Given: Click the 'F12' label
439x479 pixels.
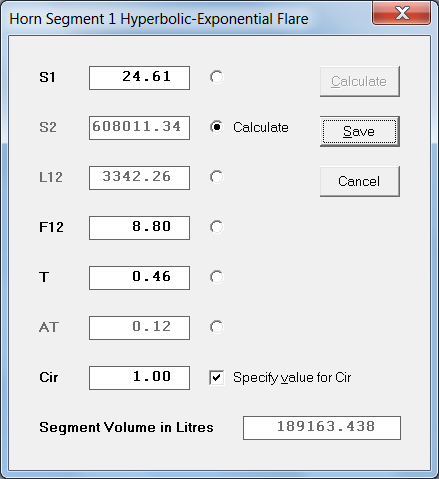Looking at the screenshot, I should click(51, 227).
